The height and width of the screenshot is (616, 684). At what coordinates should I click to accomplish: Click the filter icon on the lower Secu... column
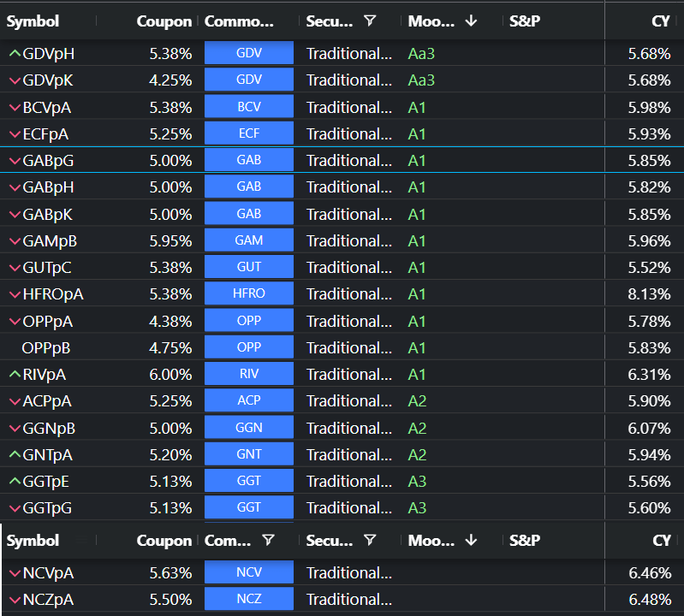[x=370, y=540]
